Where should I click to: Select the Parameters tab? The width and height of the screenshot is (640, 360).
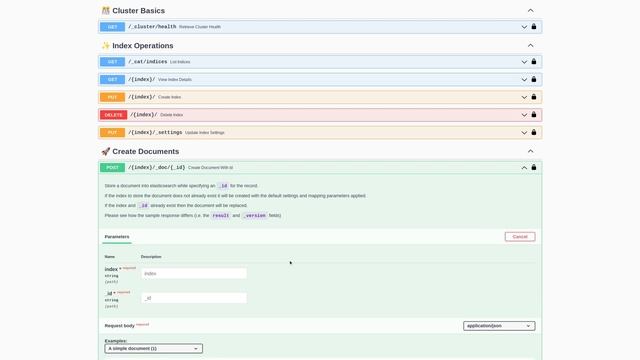[x=117, y=237]
